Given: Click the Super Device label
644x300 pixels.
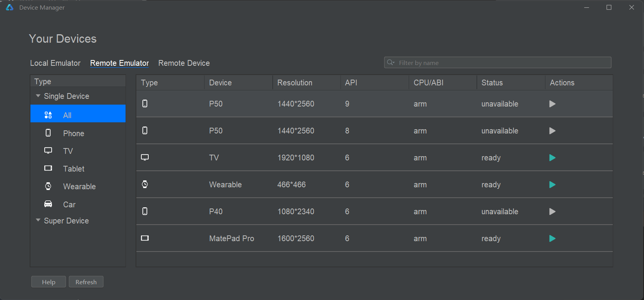Looking at the screenshot, I should pos(66,221).
